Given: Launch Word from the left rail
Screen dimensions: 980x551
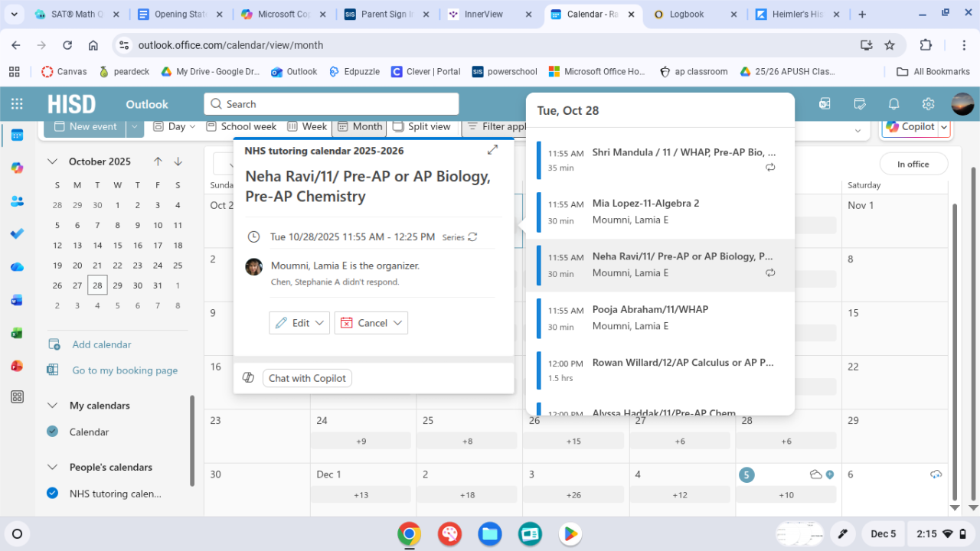Looking at the screenshot, I should (x=17, y=300).
